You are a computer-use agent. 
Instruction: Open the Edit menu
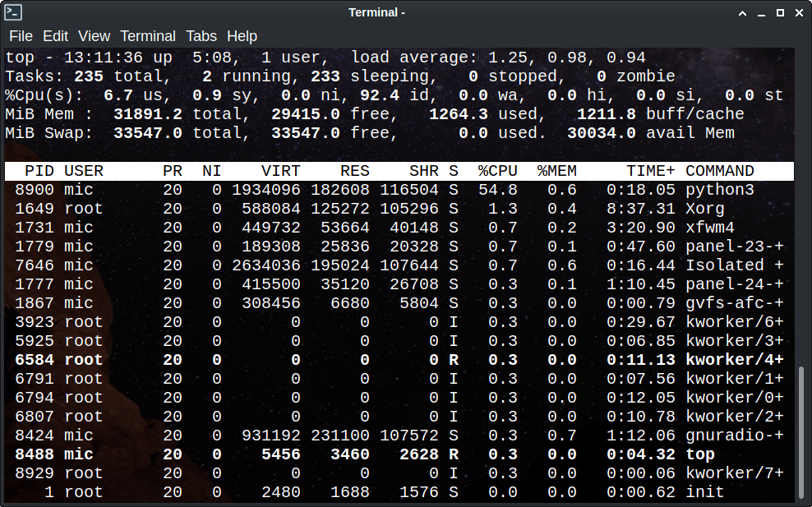55,36
